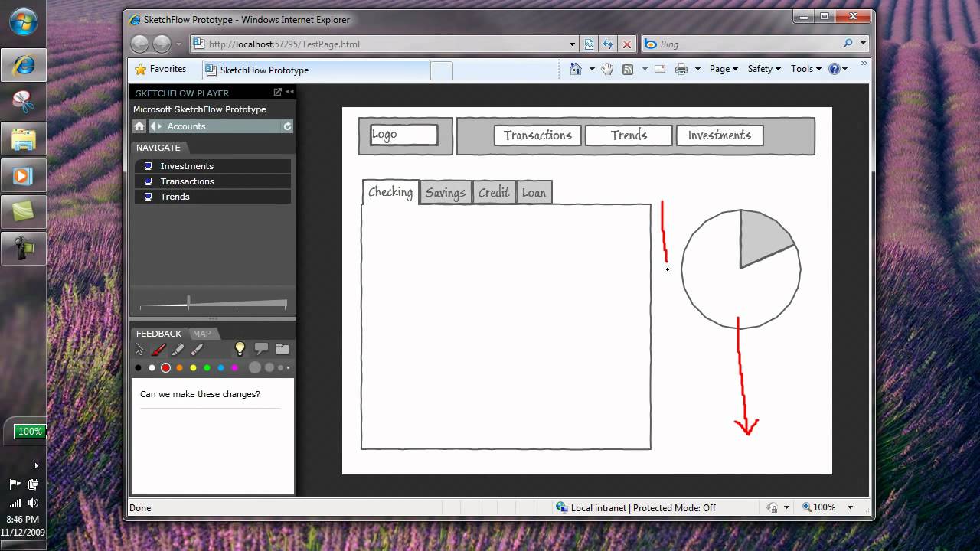Pop out the SketchFlow Player panel

pos(278,92)
